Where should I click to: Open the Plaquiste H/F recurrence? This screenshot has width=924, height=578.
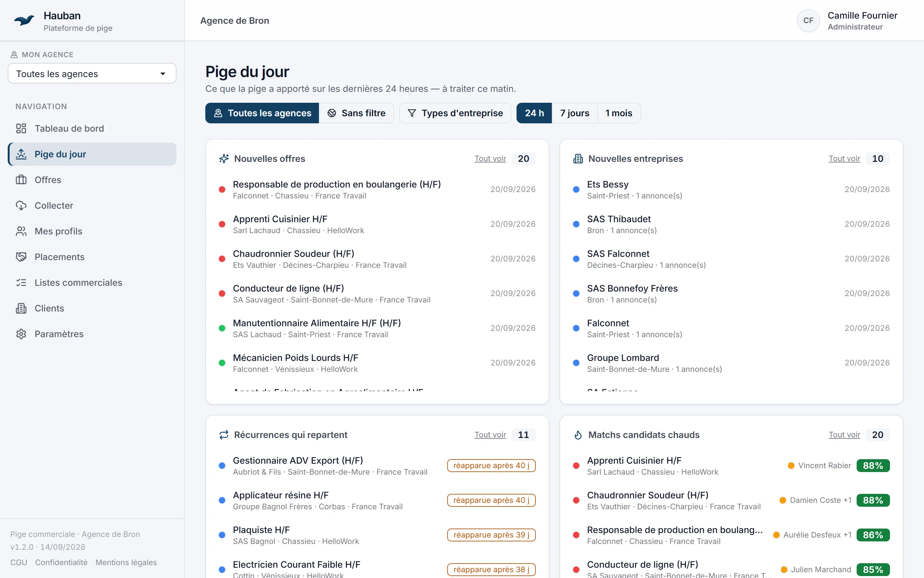(377, 535)
